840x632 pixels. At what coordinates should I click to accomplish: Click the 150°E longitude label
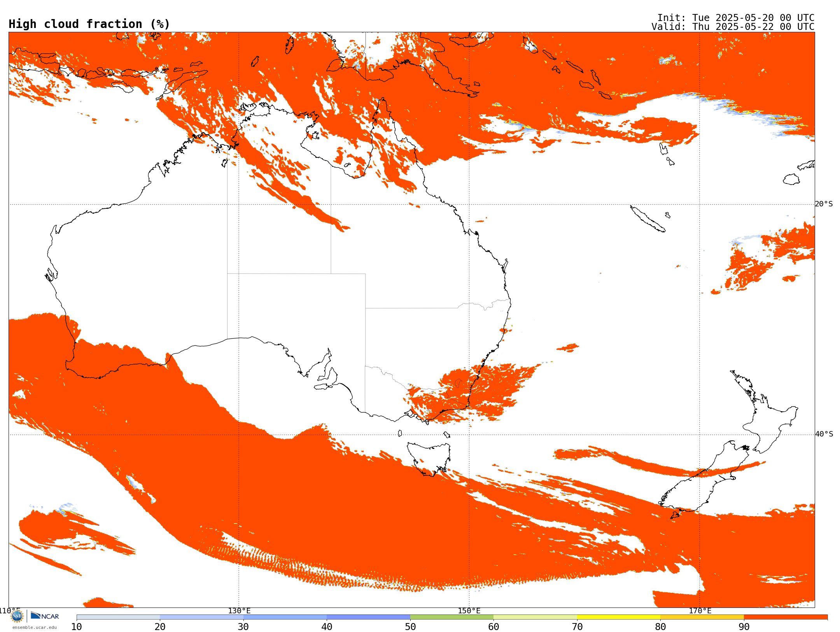pyautogui.click(x=469, y=611)
